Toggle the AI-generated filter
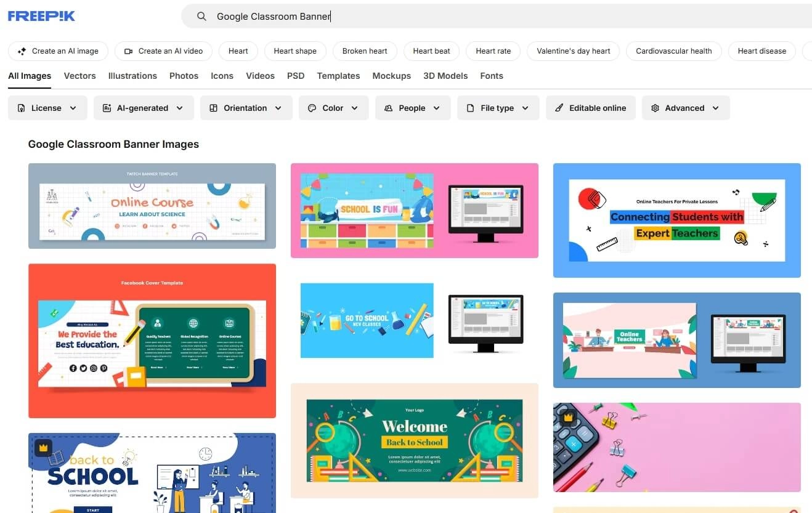 (x=144, y=108)
